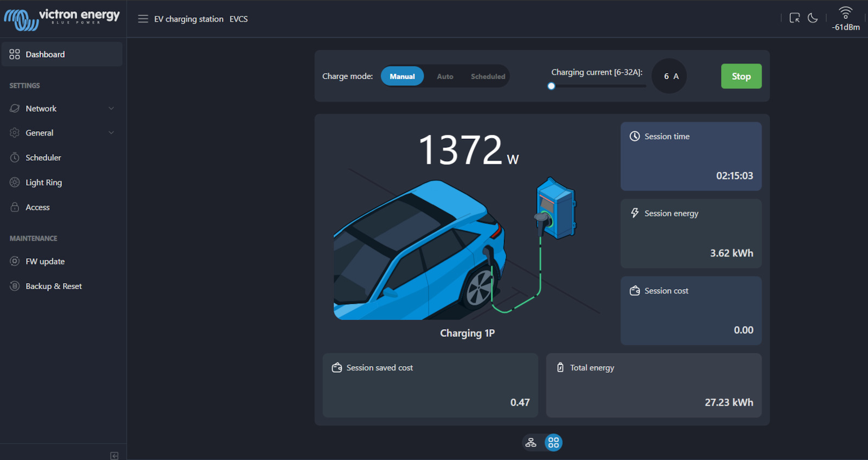Click the FW update icon
Screen dimensions: 868x460
point(15,261)
